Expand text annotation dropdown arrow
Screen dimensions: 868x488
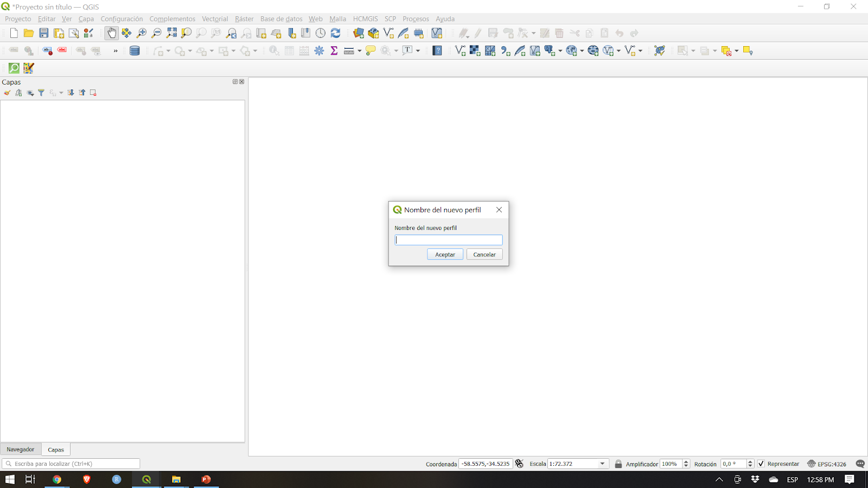pyautogui.click(x=418, y=51)
